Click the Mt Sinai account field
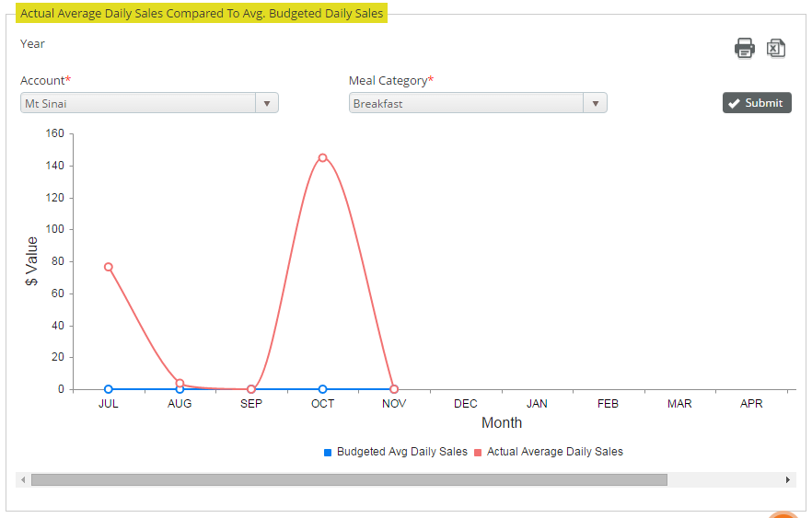 (x=138, y=104)
